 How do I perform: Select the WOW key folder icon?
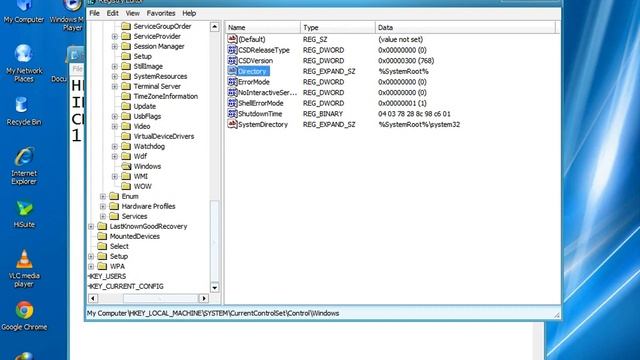[x=126, y=187]
